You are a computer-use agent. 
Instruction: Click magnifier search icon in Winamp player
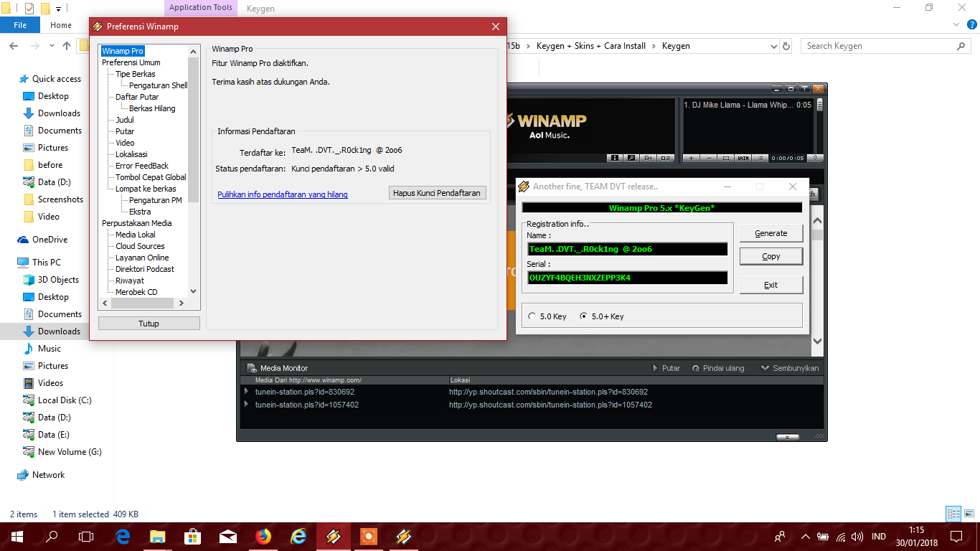click(631, 158)
